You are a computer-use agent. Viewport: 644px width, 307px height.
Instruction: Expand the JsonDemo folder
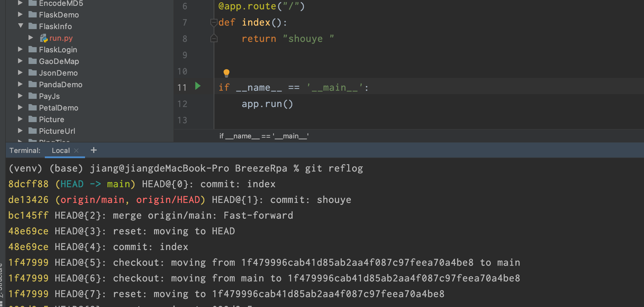(x=20, y=73)
